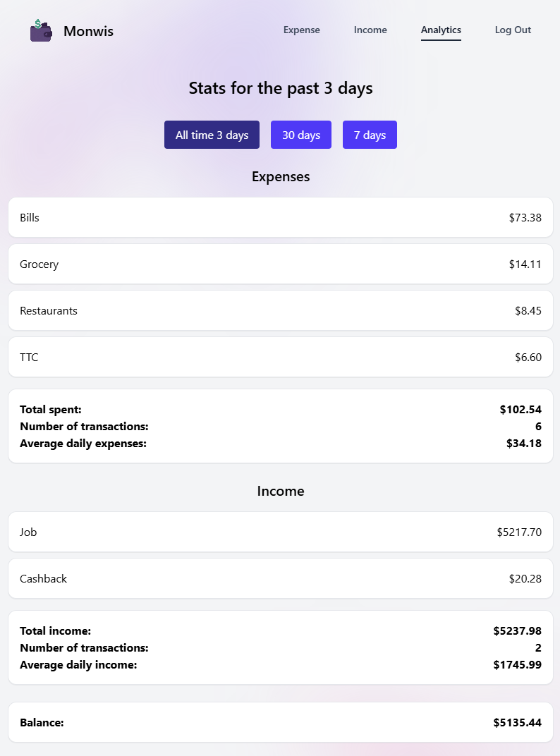This screenshot has width=560, height=756.
Task: Click the Stats for the past 3 days heading
Action: click(x=280, y=88)
